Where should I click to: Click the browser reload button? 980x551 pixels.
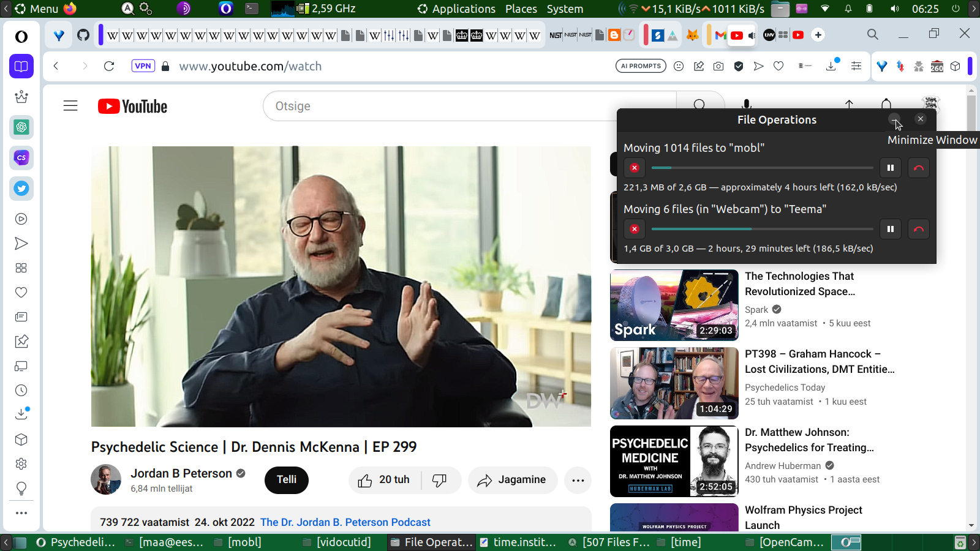coord(109,66)
